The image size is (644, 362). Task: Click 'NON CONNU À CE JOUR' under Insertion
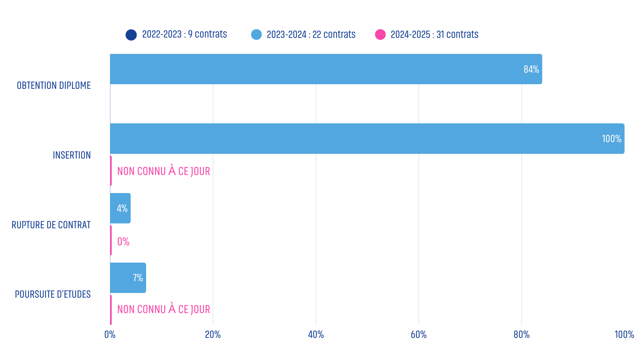tap(163, 171)
